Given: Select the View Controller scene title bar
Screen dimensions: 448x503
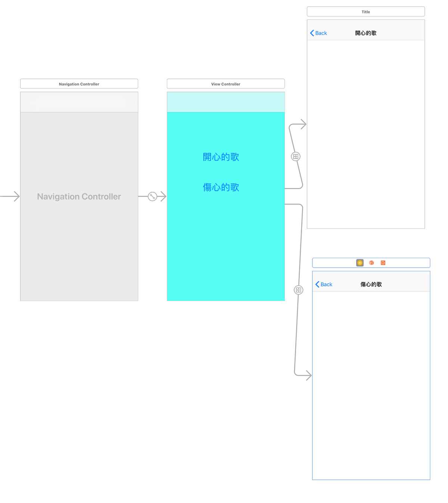Looking at the screenshot, I should [225, 84].
